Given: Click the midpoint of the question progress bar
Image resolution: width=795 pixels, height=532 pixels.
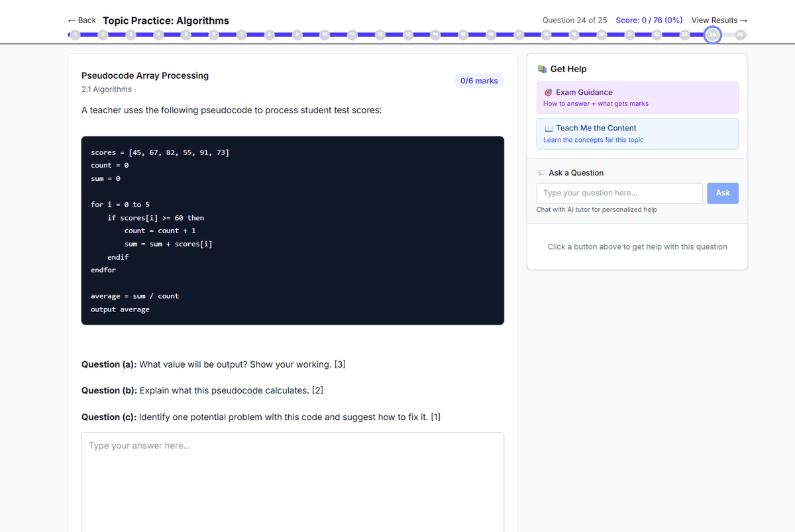Looking at the screenshot, I should coord(407,34).
